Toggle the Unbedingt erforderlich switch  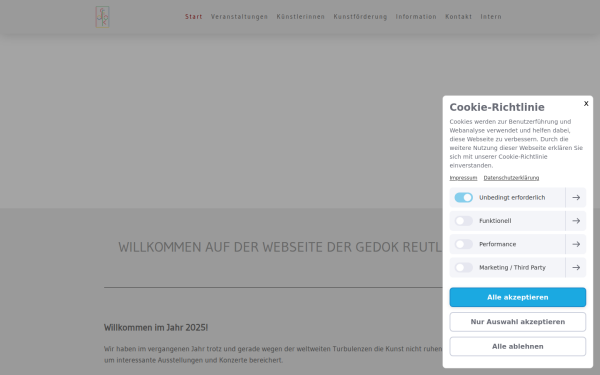(464, 197)
